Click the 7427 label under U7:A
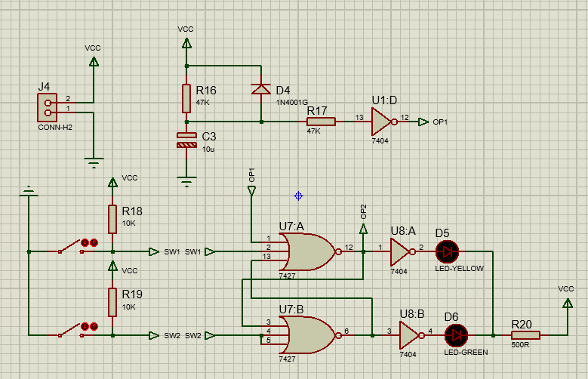 [287, 276]
